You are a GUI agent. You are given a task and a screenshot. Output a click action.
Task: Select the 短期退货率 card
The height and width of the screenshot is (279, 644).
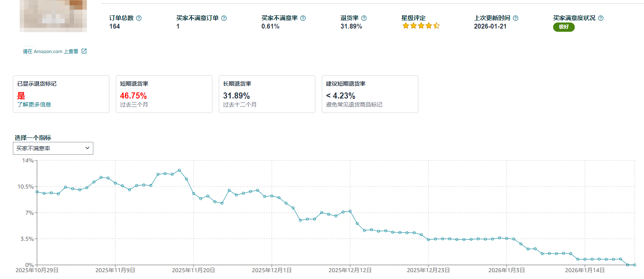(164, 94)
